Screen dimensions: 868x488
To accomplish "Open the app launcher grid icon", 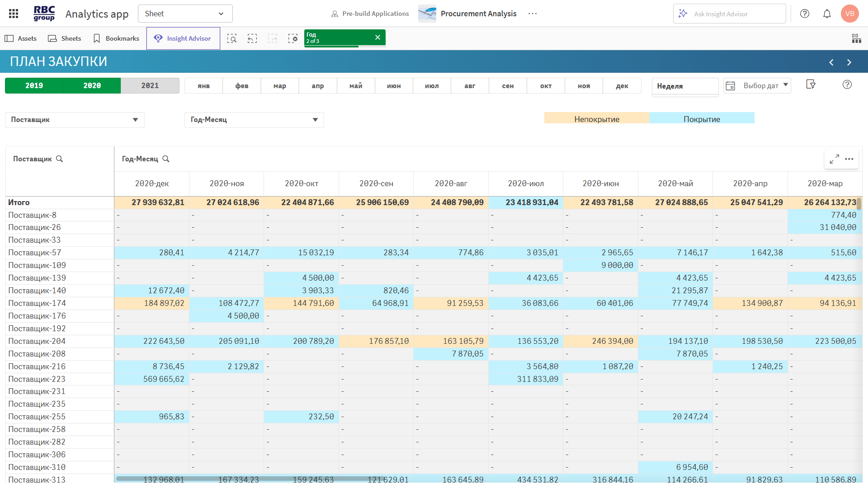I will 14,14.
